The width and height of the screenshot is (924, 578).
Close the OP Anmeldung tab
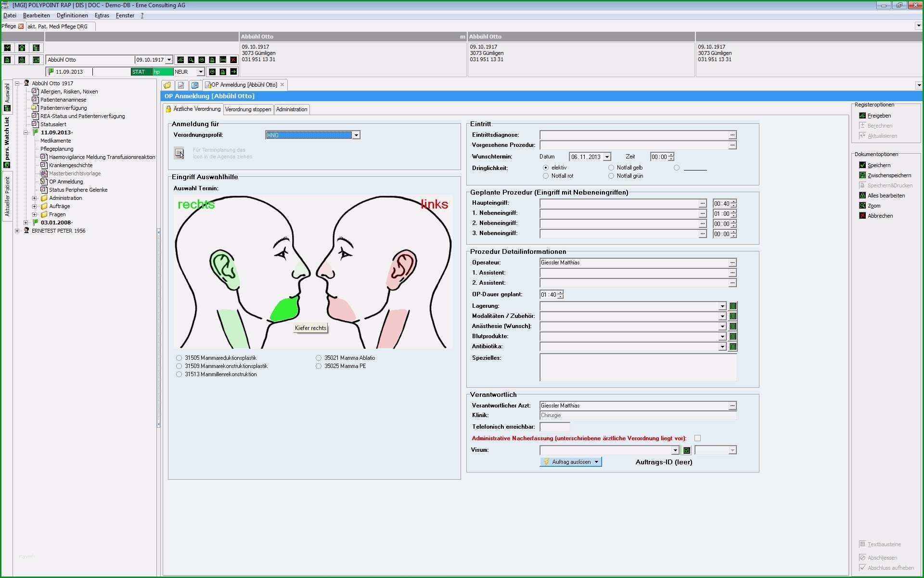point(282,85)
